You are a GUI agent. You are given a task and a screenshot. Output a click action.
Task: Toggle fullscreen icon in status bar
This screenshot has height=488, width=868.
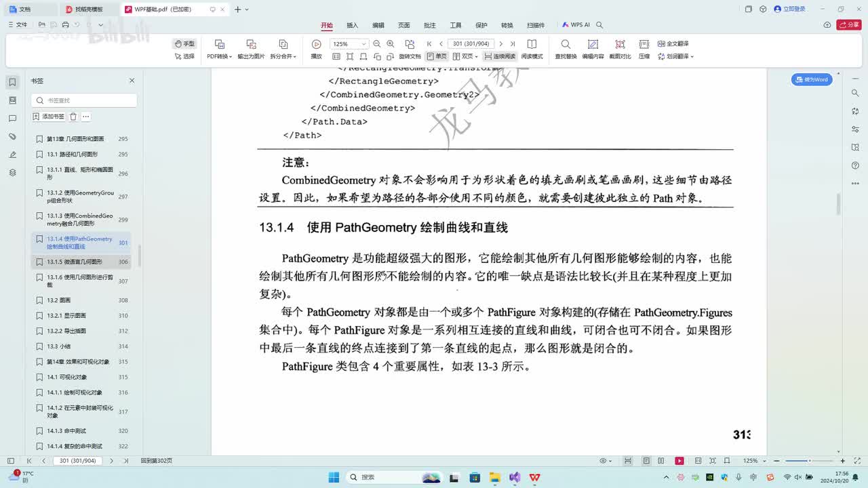tap(859, 461)
